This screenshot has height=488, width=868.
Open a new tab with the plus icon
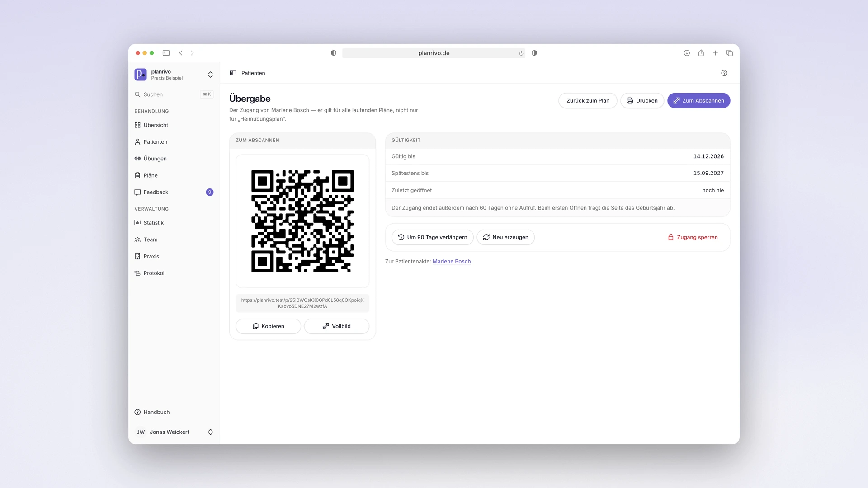(715, 53)
